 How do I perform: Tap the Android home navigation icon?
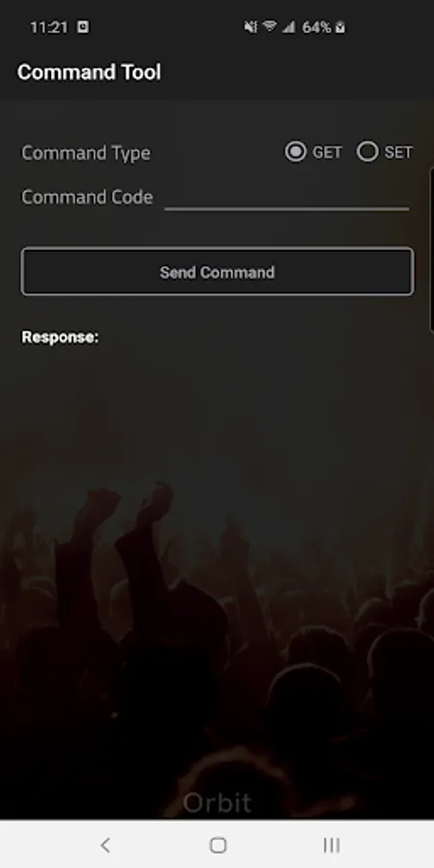point(218,845)
